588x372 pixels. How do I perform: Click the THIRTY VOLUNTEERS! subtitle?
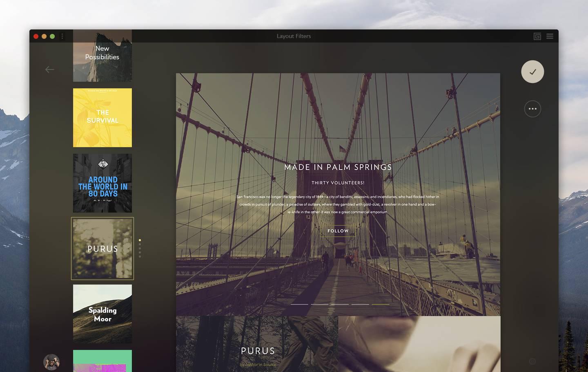point(338,183)
